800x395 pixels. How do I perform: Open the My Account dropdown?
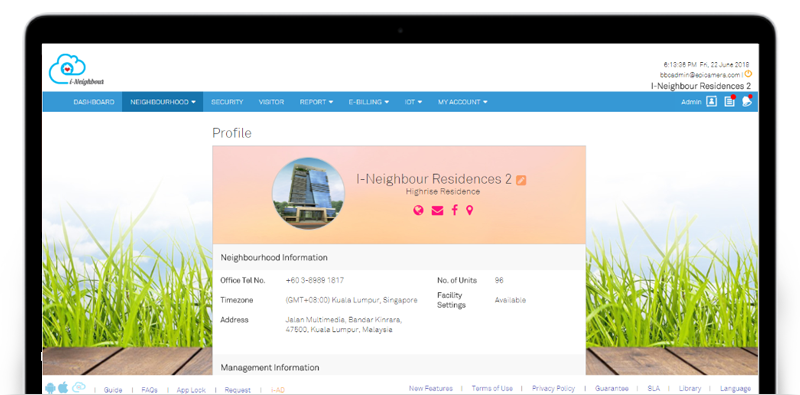(462, 102)
